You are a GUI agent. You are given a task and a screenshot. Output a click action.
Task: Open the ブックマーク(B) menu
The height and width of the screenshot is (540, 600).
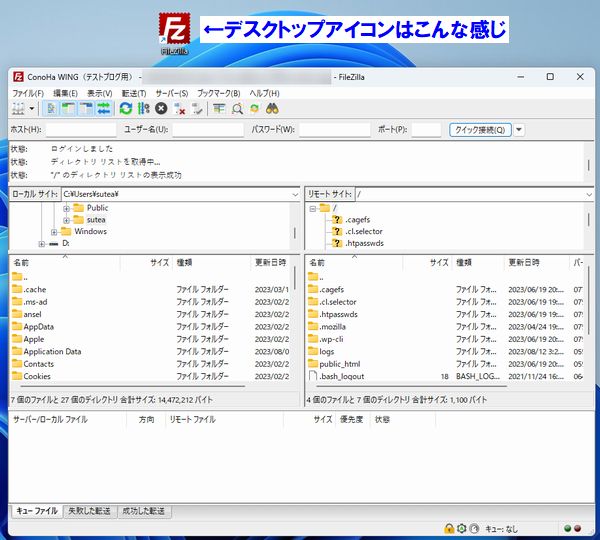218,93
